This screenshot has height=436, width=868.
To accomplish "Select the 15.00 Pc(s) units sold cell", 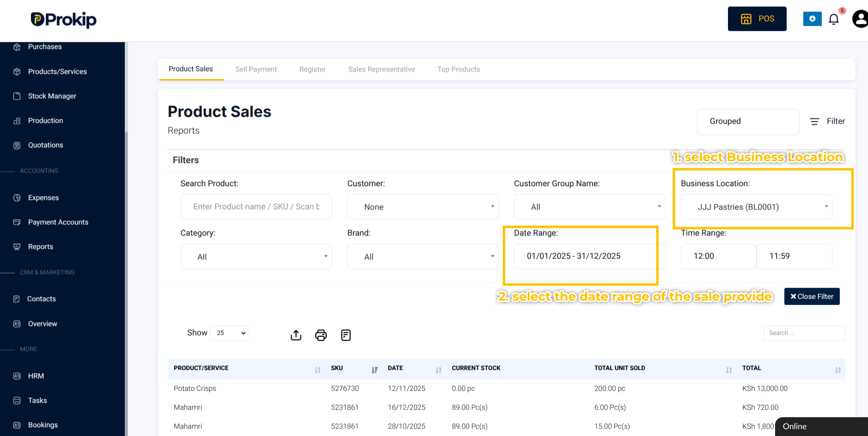I will click(x=612, y=426).
